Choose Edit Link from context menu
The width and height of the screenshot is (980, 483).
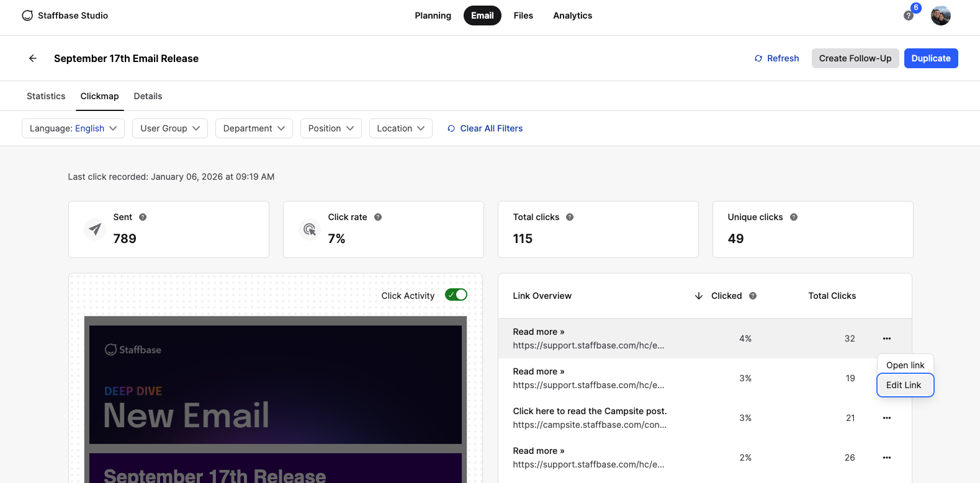906,385
